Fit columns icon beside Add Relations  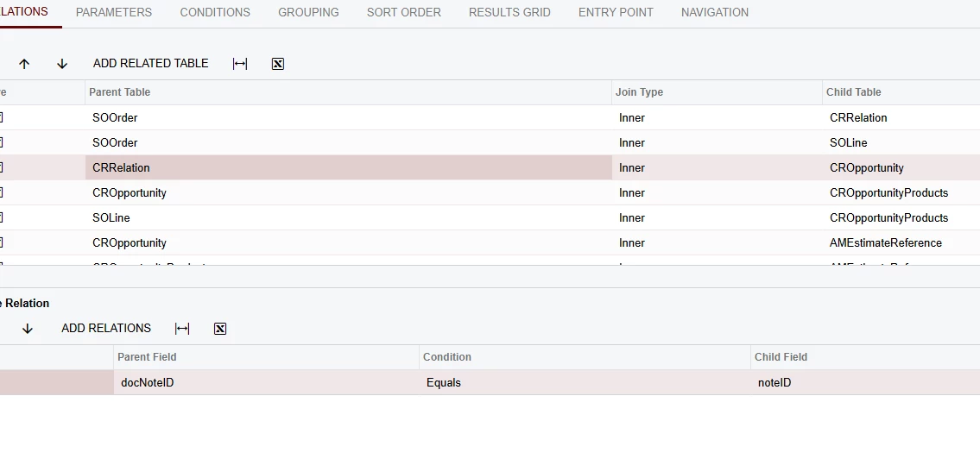182,329
